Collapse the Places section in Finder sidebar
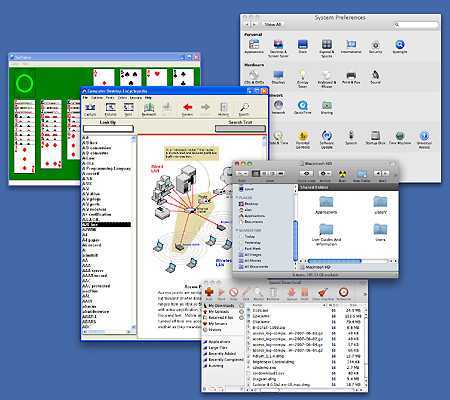The height and width of the screenshot is (400, 450). point(237,197)
